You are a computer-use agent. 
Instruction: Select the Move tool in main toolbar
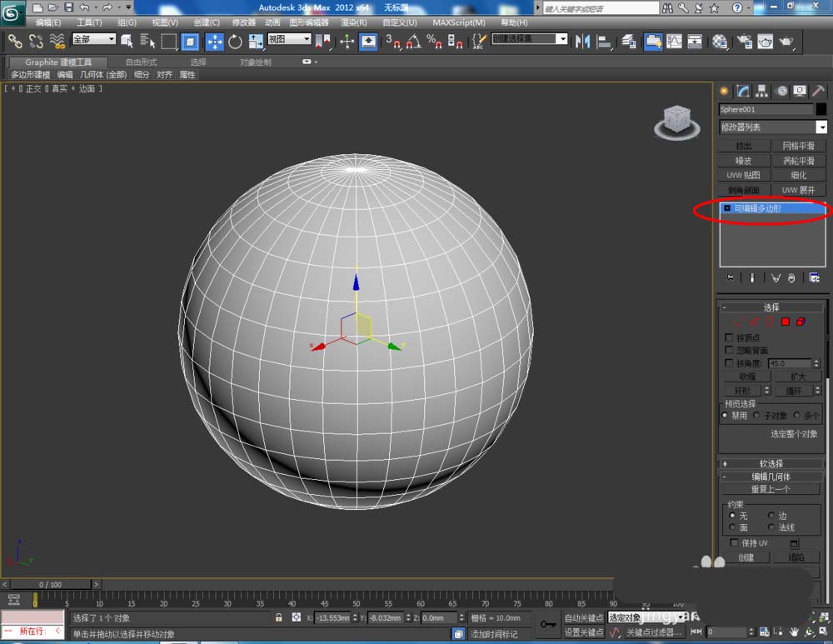[214, 42]
